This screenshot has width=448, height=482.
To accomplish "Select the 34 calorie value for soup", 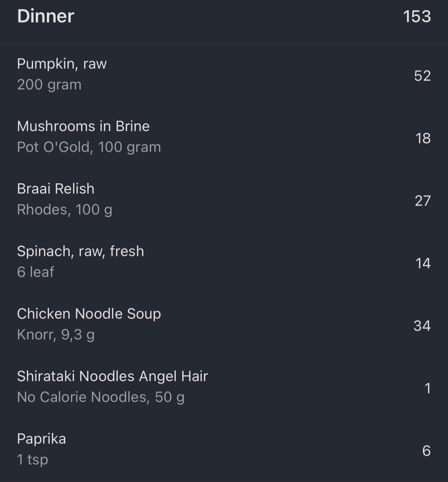I will coord(422,326).
